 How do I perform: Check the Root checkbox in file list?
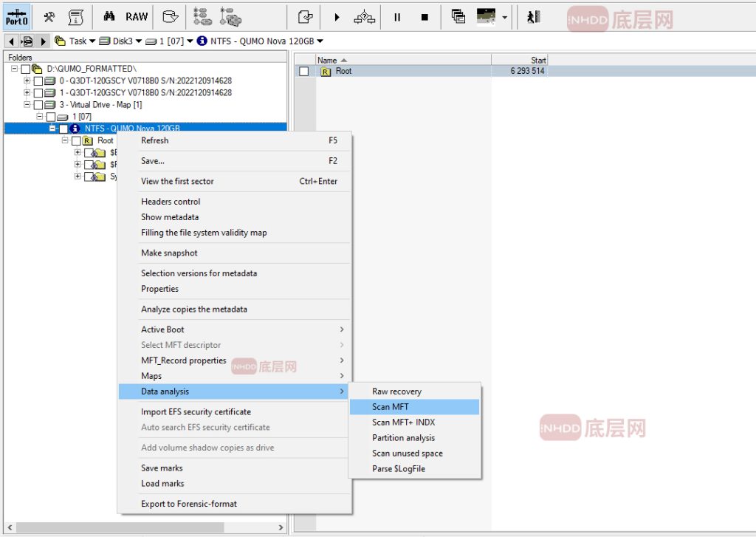(x=303, y=72)
